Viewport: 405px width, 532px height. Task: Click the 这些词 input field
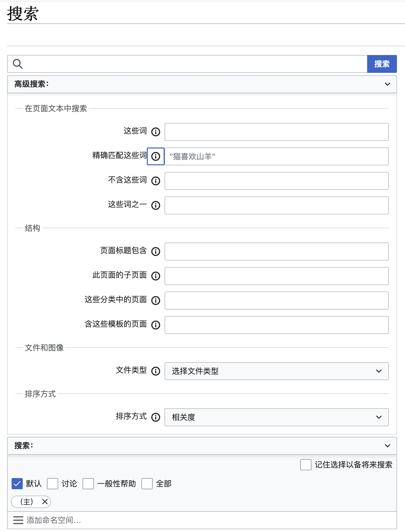(276, 132)
